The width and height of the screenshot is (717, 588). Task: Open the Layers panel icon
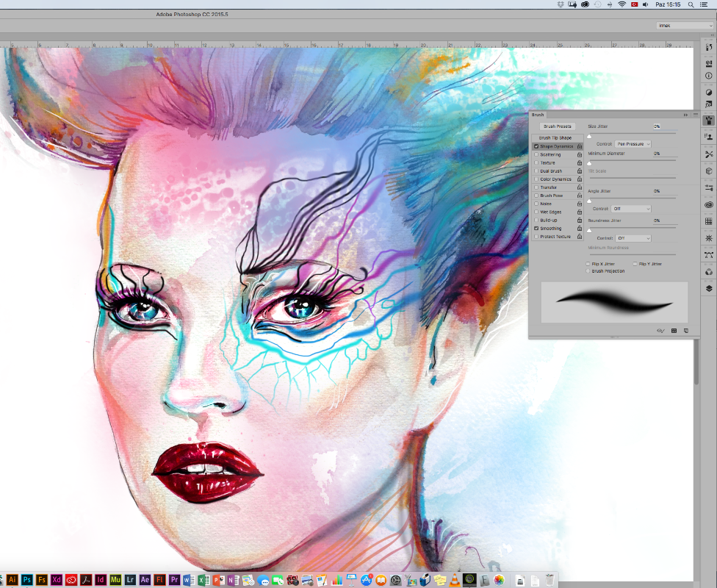pos(709,288)
